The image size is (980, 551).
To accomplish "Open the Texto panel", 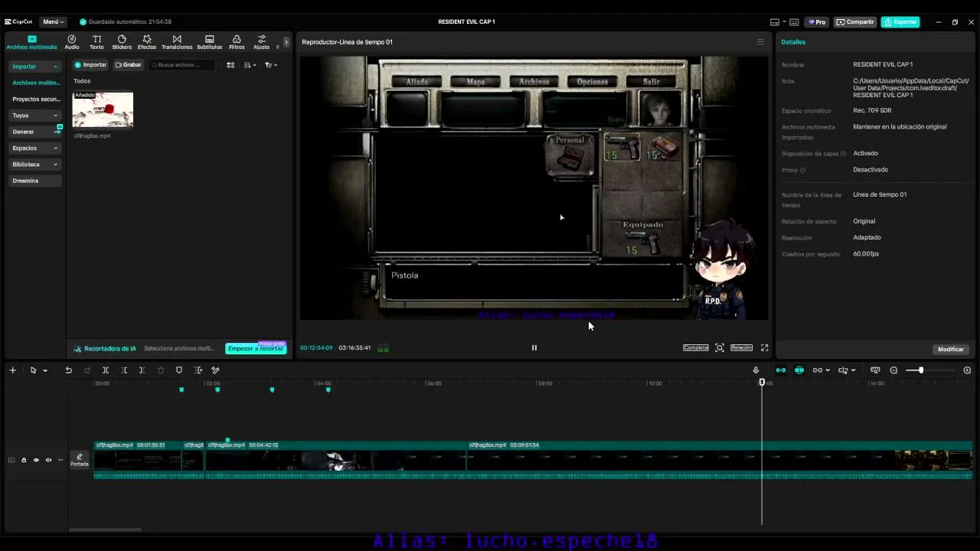I will tap(96, 42).
